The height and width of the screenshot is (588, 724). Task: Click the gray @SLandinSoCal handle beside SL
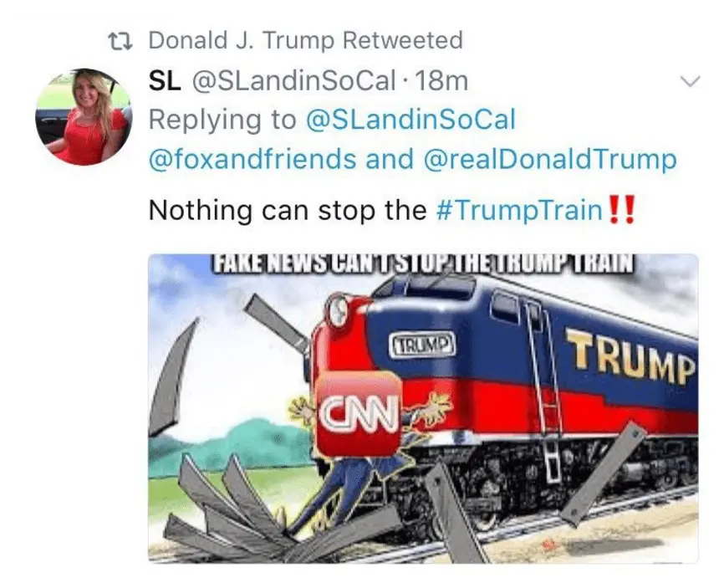[292, 81]
